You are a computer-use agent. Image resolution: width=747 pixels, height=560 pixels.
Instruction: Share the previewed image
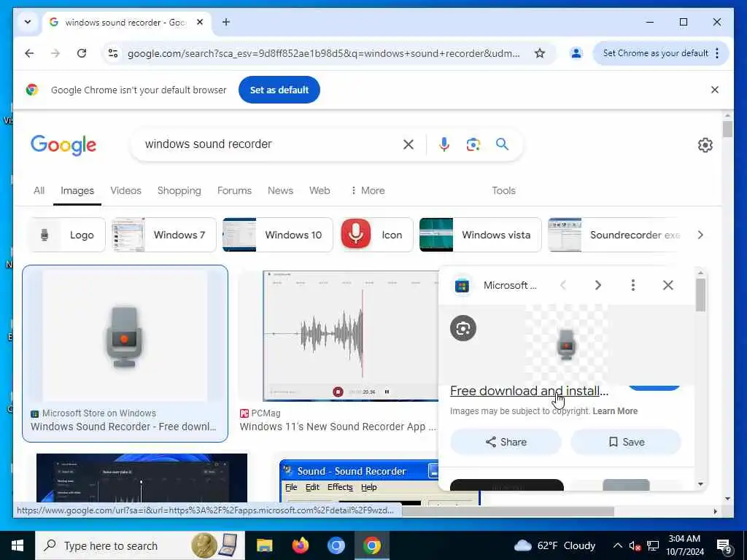[506, 442]
